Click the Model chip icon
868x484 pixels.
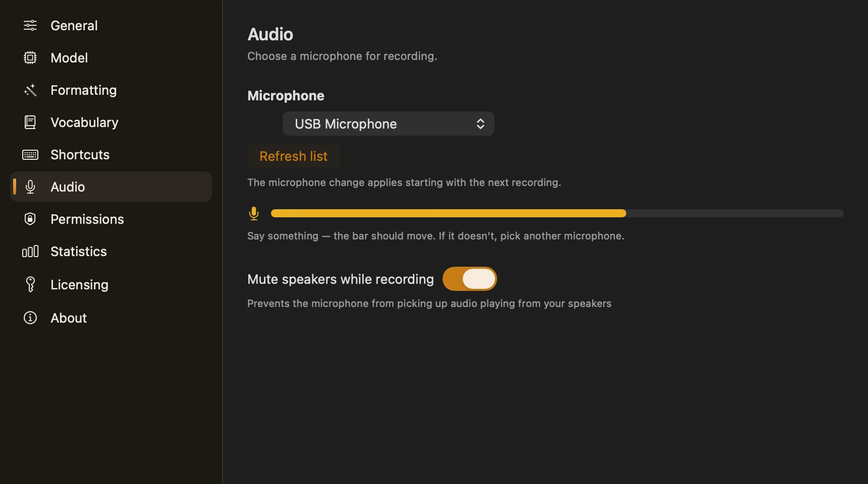[30, 57]
